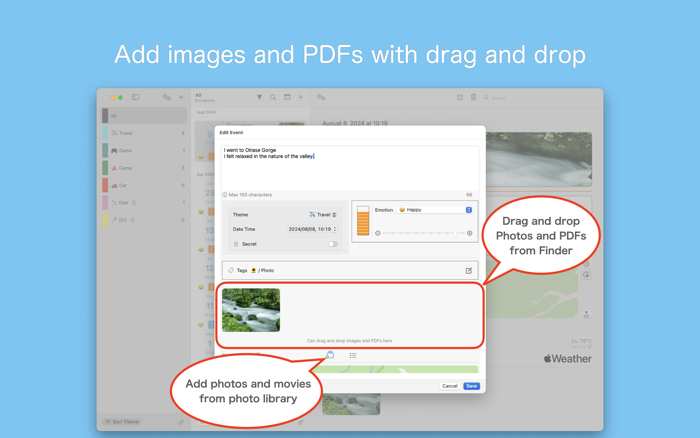Image resolution: width=700 pixels, height=438 pixels.
Task: Click the Date Time stepper field
Action: coord(312,229)
